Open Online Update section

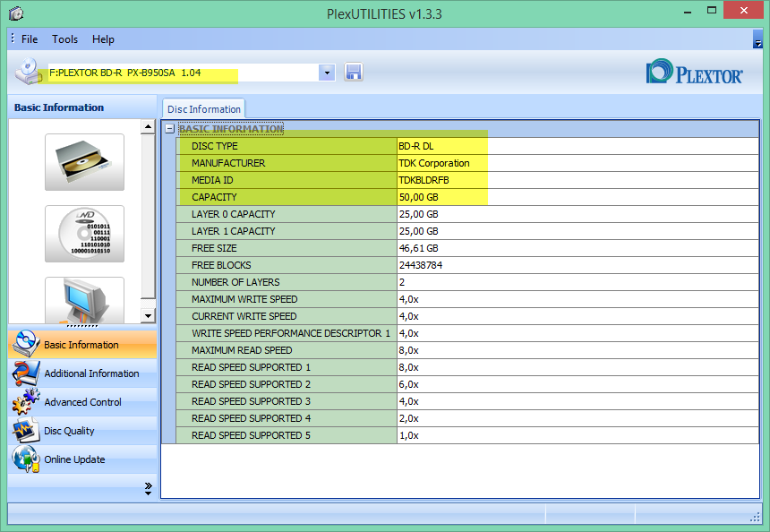click(x=82, y=459)
